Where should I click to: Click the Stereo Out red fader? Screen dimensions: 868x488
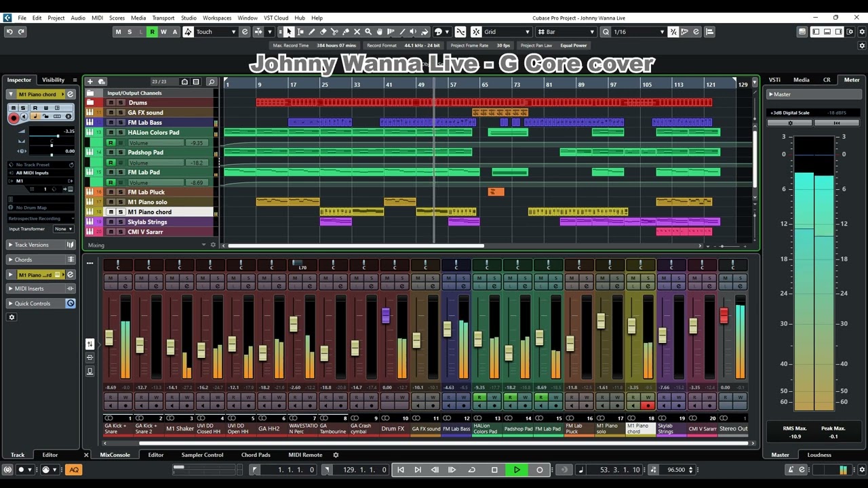[724, 315]
